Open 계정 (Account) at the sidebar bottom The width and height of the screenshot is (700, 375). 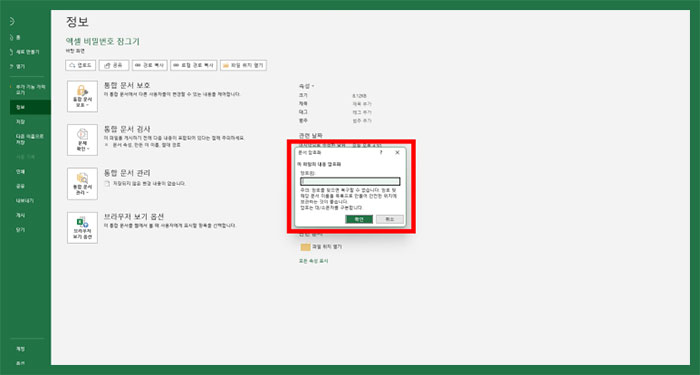(x=21, y=349)
